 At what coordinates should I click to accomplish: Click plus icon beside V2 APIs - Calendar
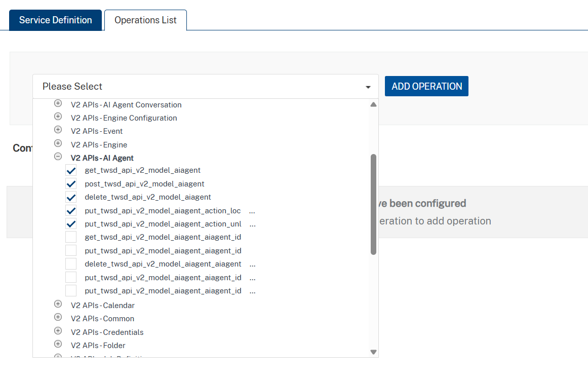pyautogui.click(x=58, y=304)
